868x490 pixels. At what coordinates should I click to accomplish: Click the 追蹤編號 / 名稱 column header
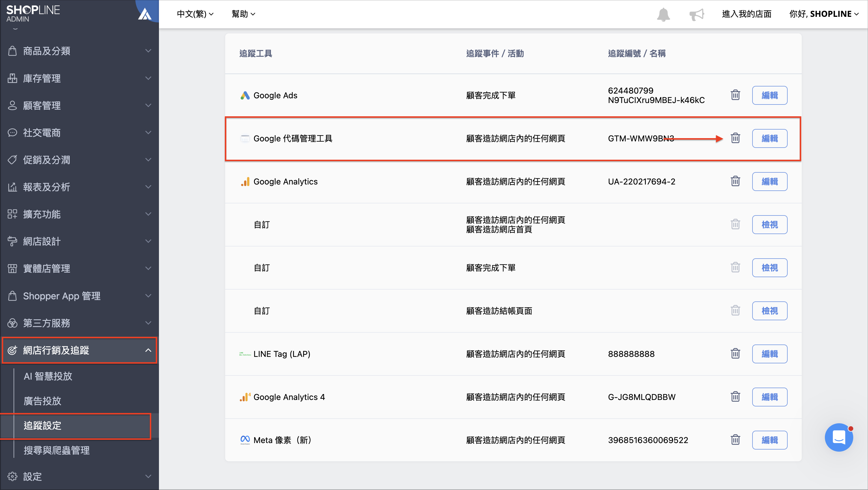coord(636,53)
